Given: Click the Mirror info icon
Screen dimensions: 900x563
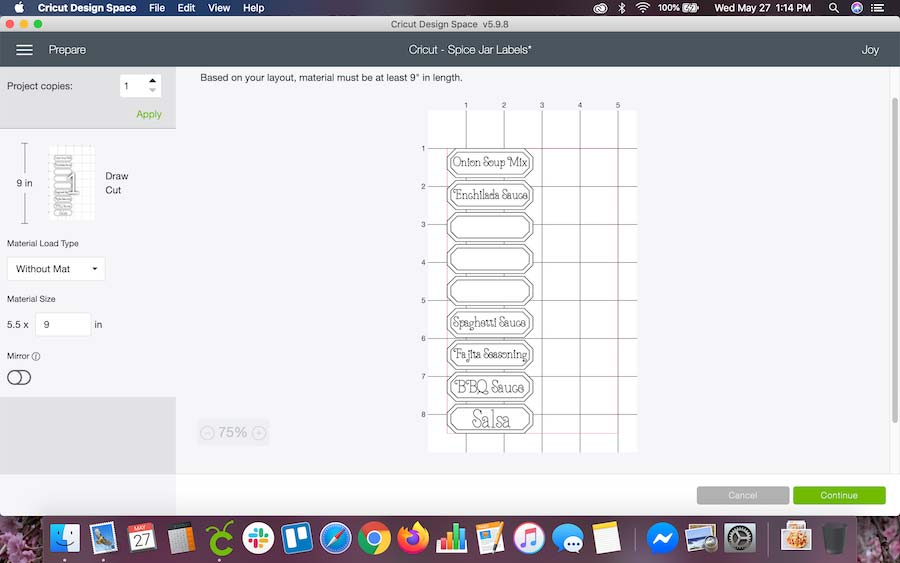Looking at the screenshot, I should (x=36, y=356).
